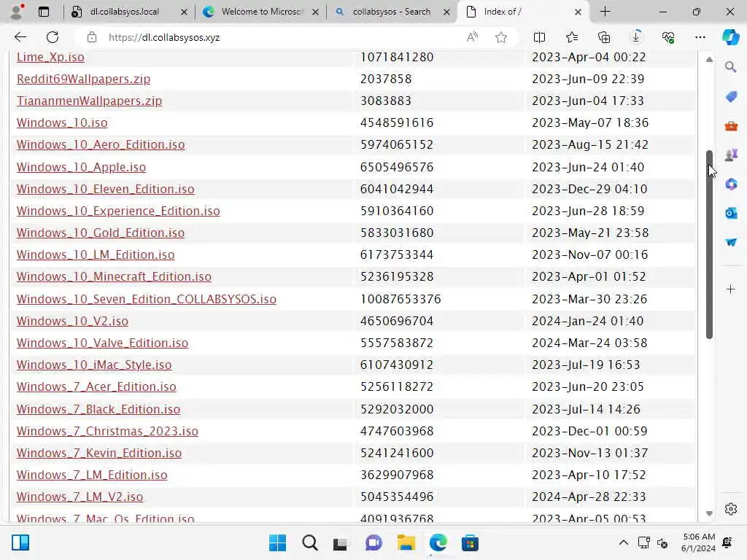Open sidebar settings gear

coord(731,509)
